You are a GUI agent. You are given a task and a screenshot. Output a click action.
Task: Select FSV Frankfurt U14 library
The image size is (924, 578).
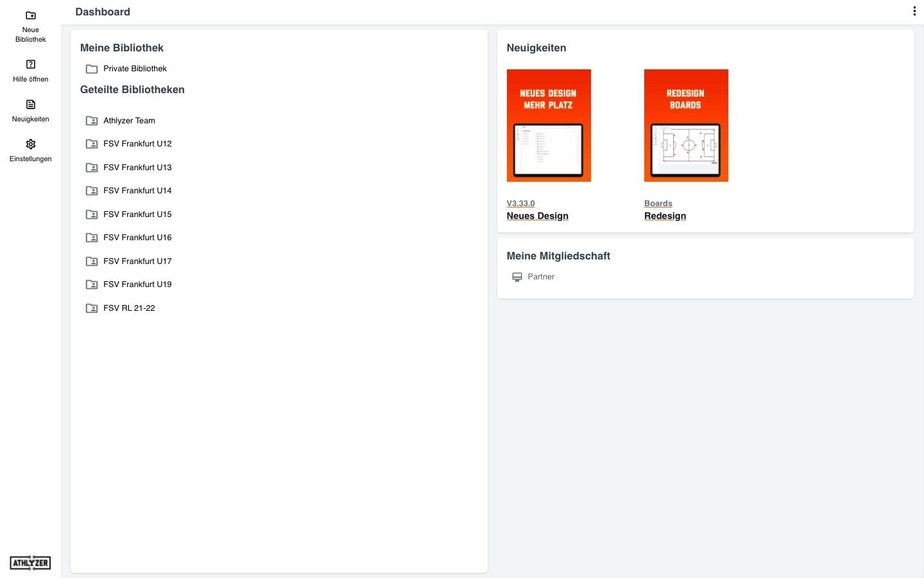point(137,191)
